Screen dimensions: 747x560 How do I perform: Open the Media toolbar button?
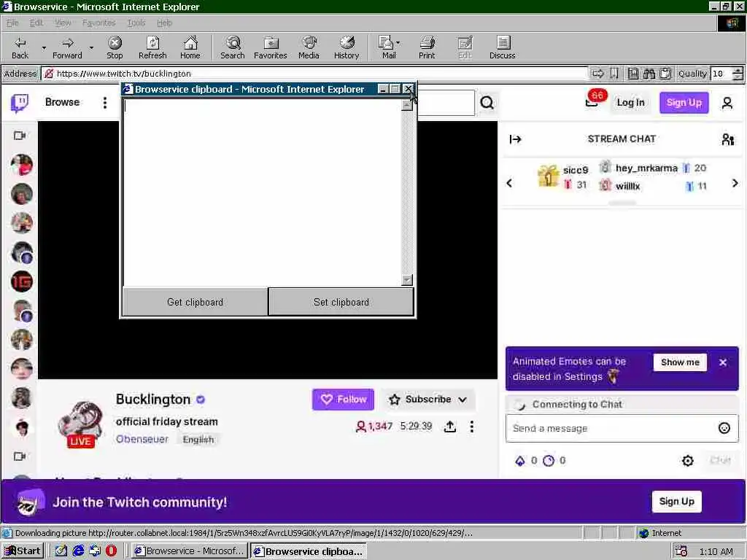(309, 48)
